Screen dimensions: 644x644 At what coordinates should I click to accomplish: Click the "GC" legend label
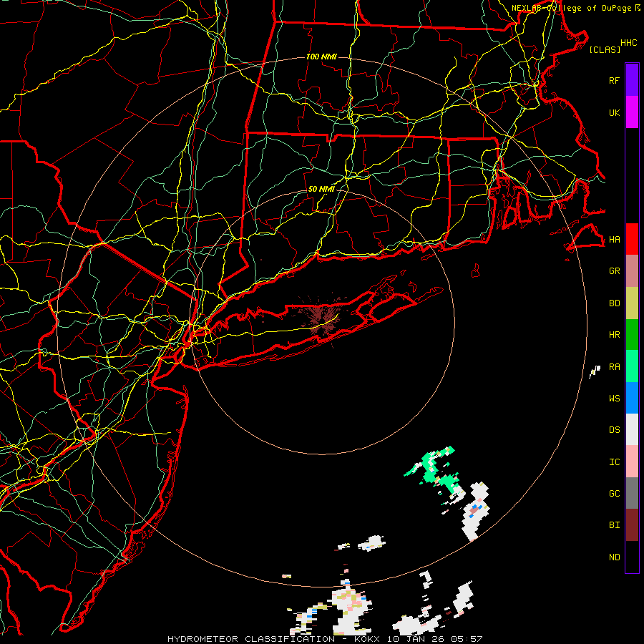[614, 494]
